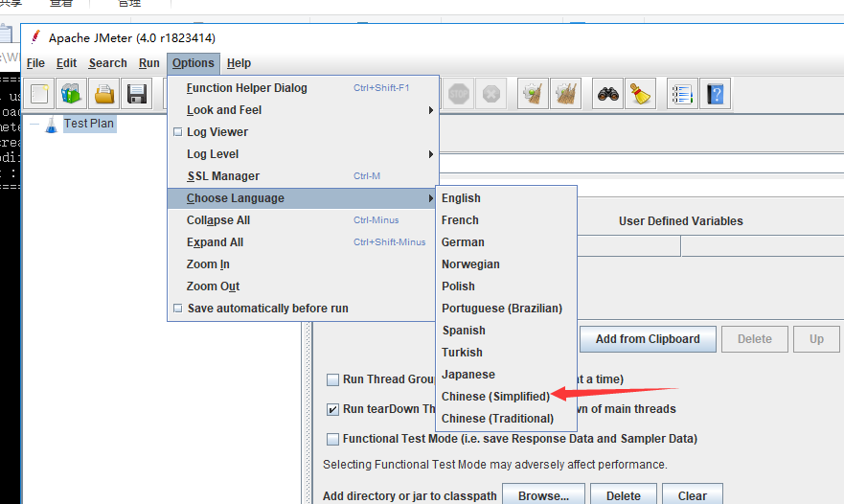Select Chinese (Simplified) language option
This screenshot has width=844, height=504.
(x=506, y=397)
